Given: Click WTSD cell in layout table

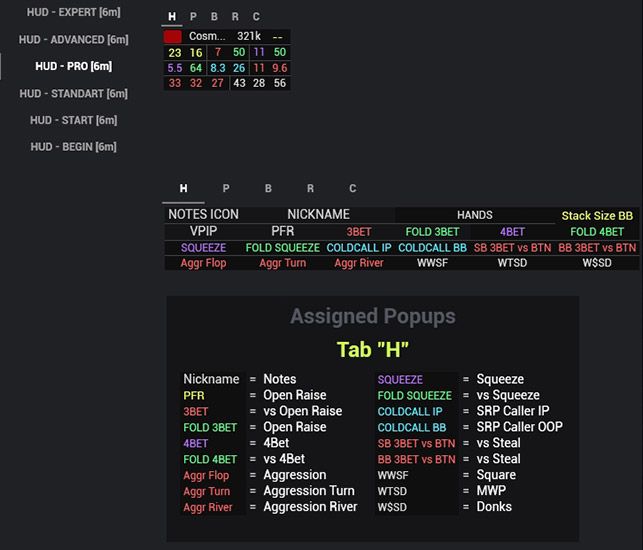Looking at the screenshot, I should (x=512, y=263).
